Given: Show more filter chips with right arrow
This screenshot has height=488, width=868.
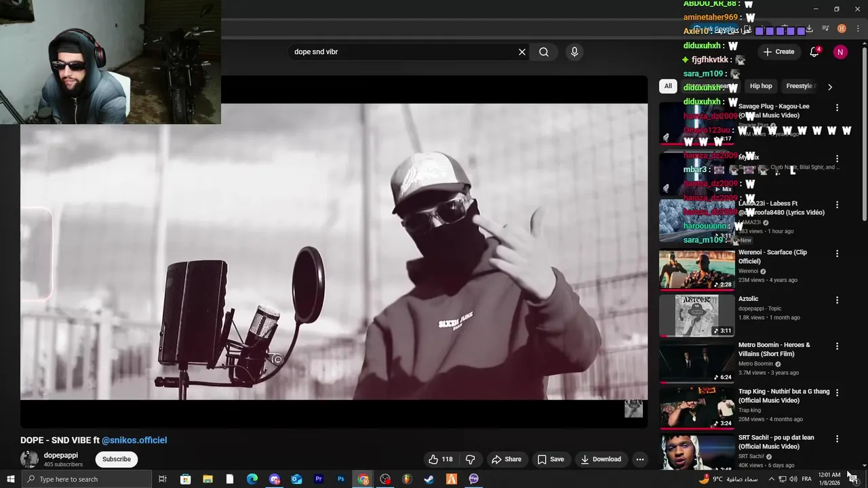Looking at the screenshot, I should click(x=829, y=87).
